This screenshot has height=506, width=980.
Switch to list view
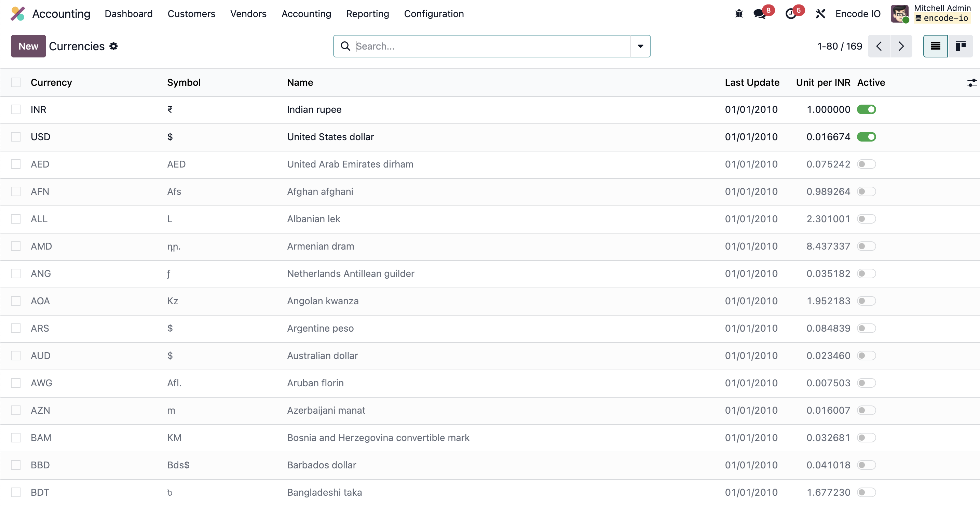(x=935, y=46)
